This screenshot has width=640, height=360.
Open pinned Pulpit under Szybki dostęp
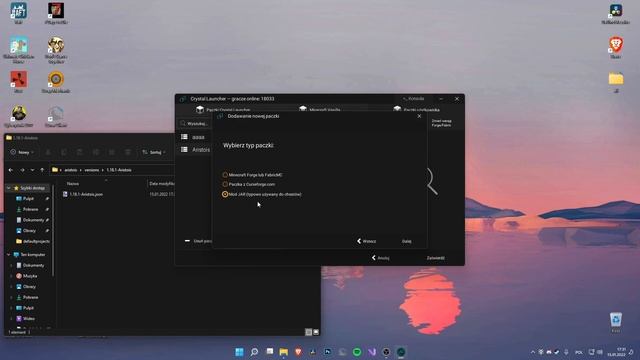point(28,198)
